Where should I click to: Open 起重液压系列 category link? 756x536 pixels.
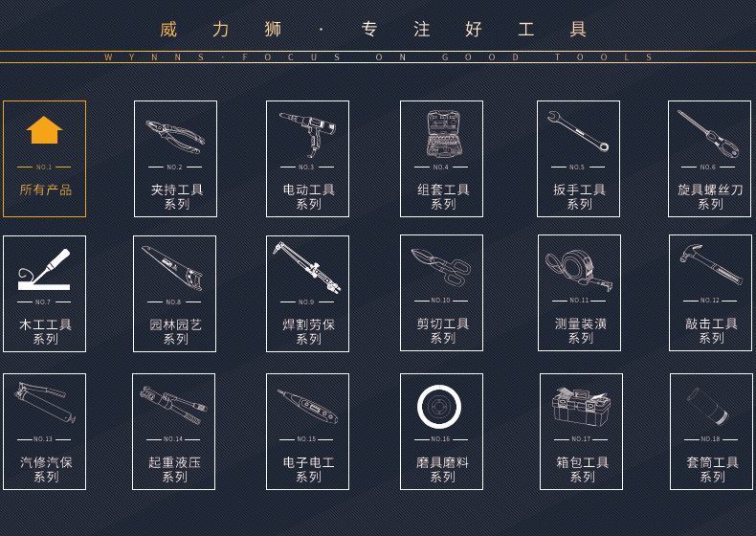(x=174, y=469)
